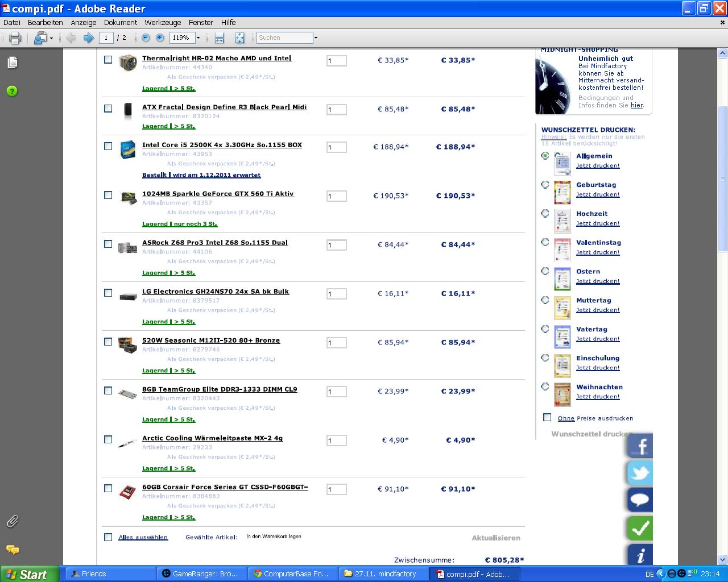Open the Hilfe menu
The image size is (728, 582).
(x=229, y=23)
